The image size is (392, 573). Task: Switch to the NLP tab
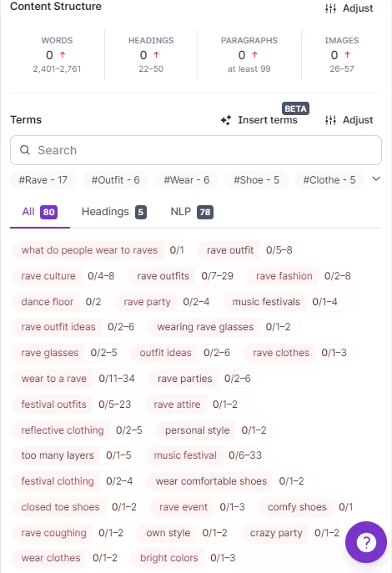click(192, 212)
